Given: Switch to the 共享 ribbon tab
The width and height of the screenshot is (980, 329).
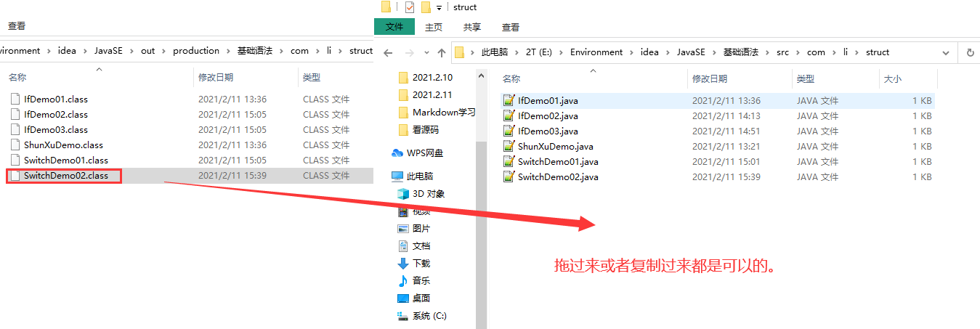Looking at the screenshot, I should point(472,27).
